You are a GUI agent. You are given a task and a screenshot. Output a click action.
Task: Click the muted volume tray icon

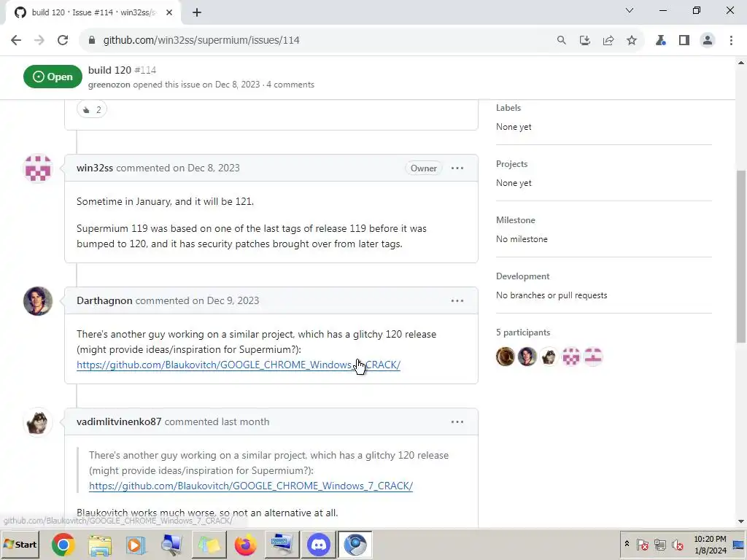click(x=678, y=544)
